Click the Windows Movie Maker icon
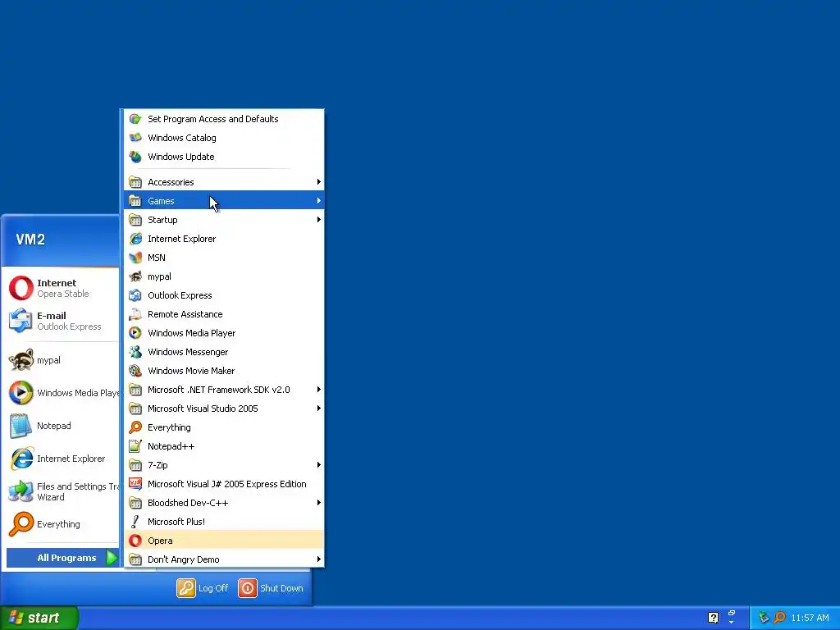The image size is (840, 630). tap(135, 371)
